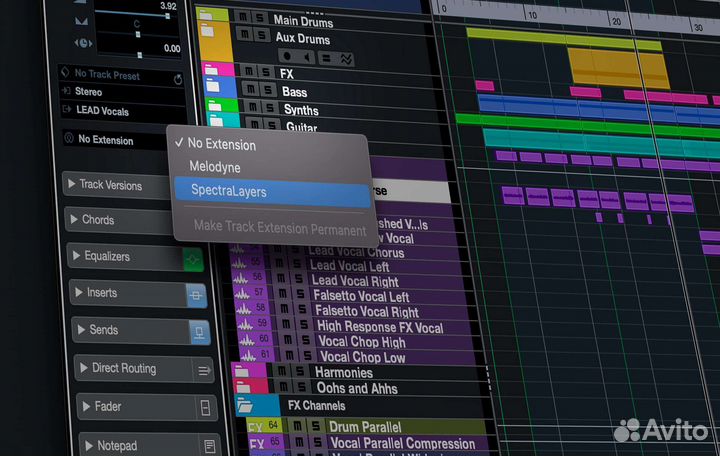Mute the Harmonies folder track
The height and width of the screenshot is (456, 720).
click(x=281, y=372)
